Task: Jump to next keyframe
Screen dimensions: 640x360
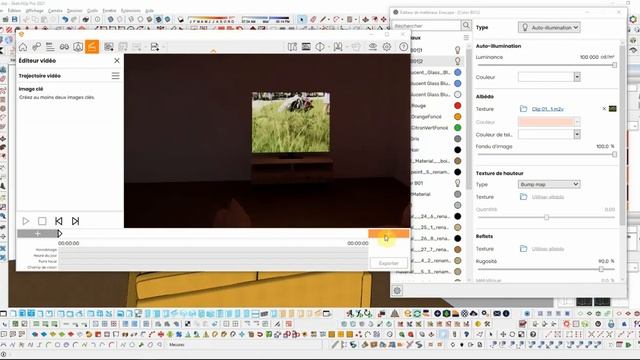Action: [75, 221]
